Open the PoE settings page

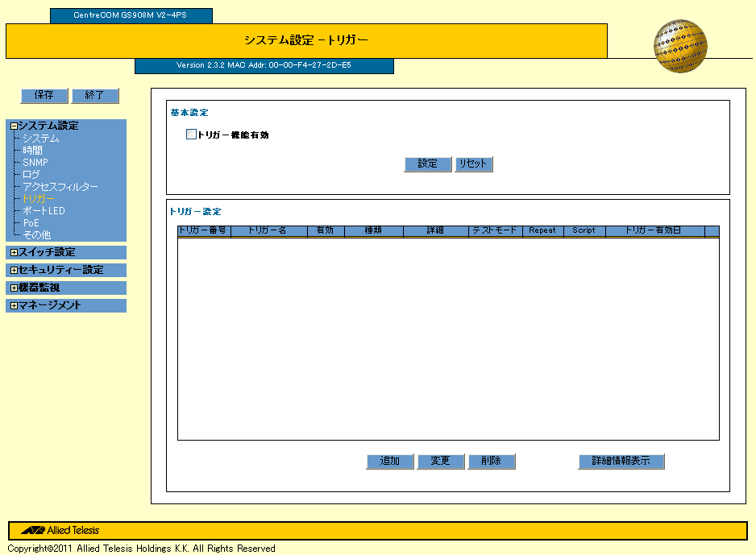click(x=31, y=223)
